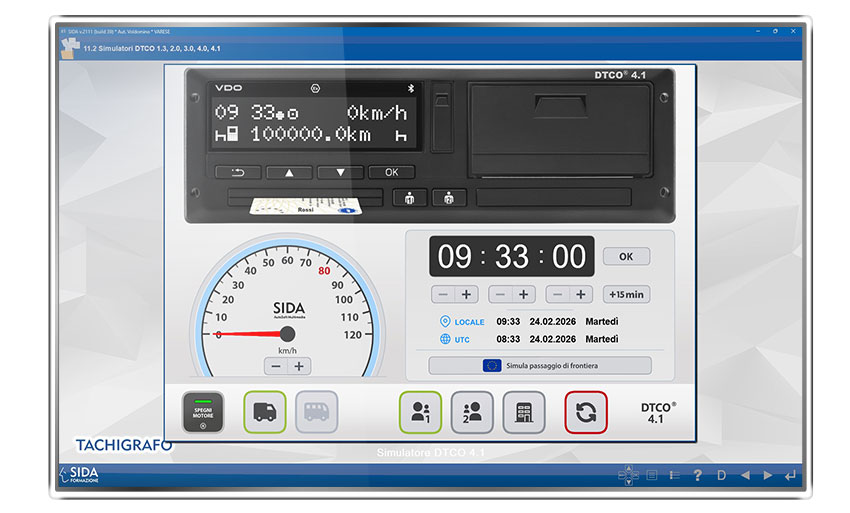The height and width of the screenshot is (513, 850).
Task: Click Simula passaggio di frontiera
Action: coord(540,366)
